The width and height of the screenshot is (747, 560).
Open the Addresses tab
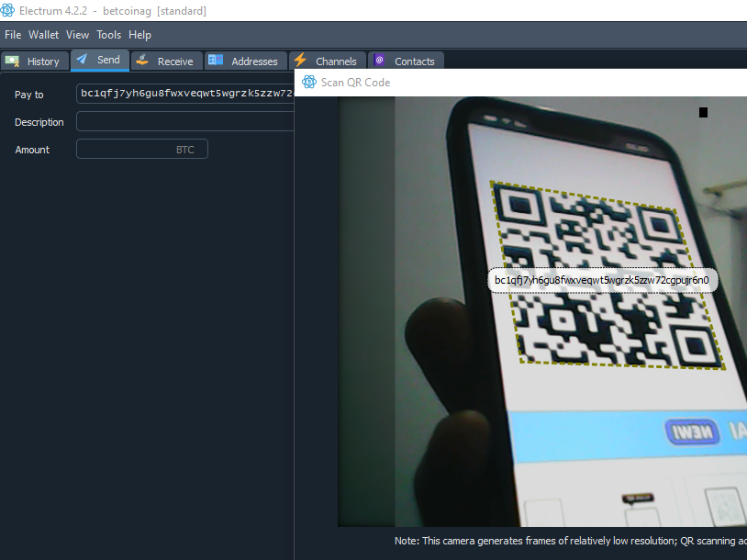point(246,61)
